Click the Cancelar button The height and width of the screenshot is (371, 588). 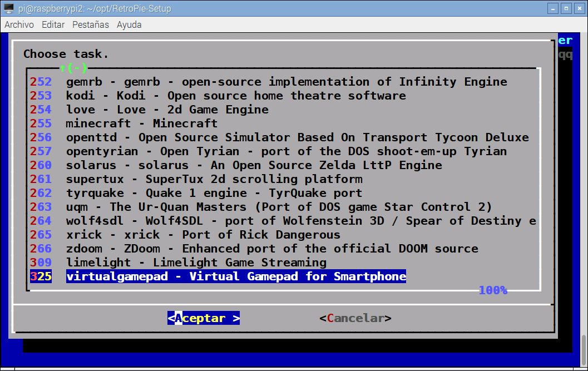click(x=355, y=318)
